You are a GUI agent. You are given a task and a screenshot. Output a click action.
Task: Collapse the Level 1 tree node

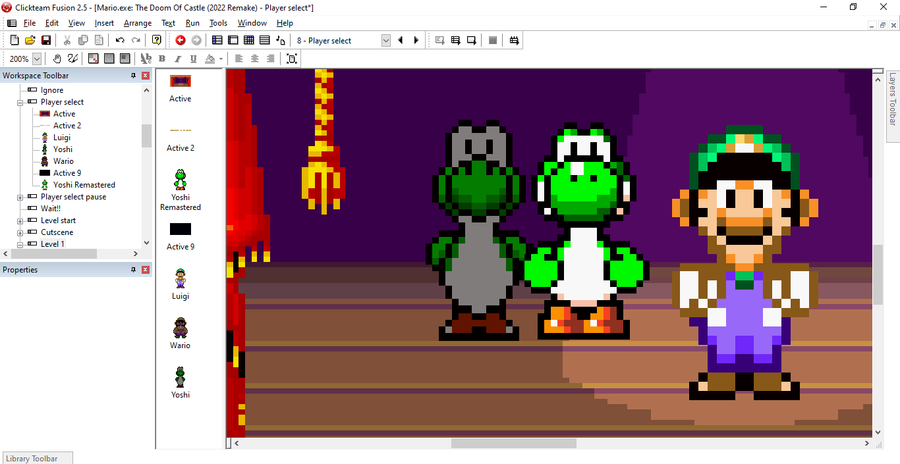[x=20, y=245]
